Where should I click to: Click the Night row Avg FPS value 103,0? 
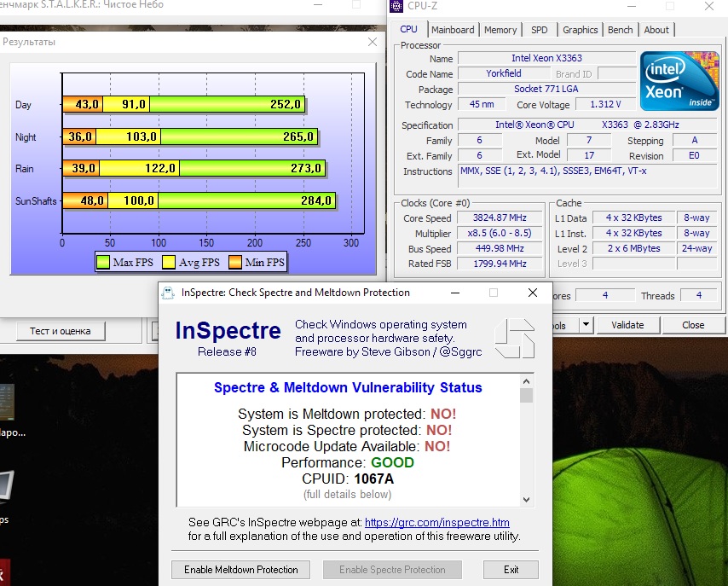click(x=142, y=136)
